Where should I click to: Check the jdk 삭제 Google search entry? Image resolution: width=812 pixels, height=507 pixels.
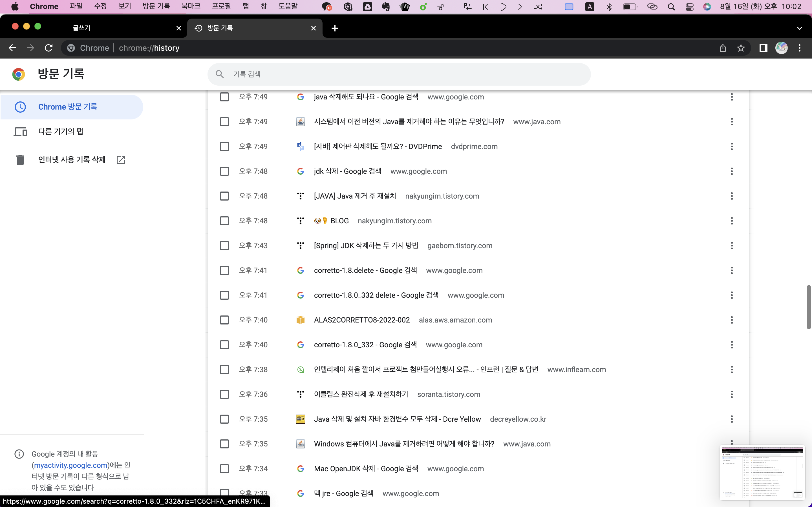224,171
